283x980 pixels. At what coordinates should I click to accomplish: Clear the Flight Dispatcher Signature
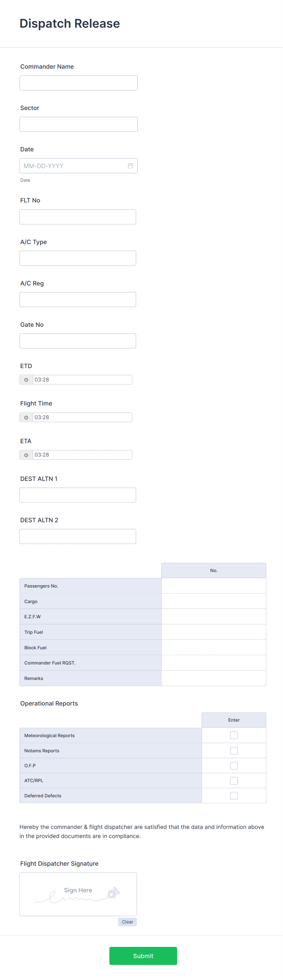127,922
